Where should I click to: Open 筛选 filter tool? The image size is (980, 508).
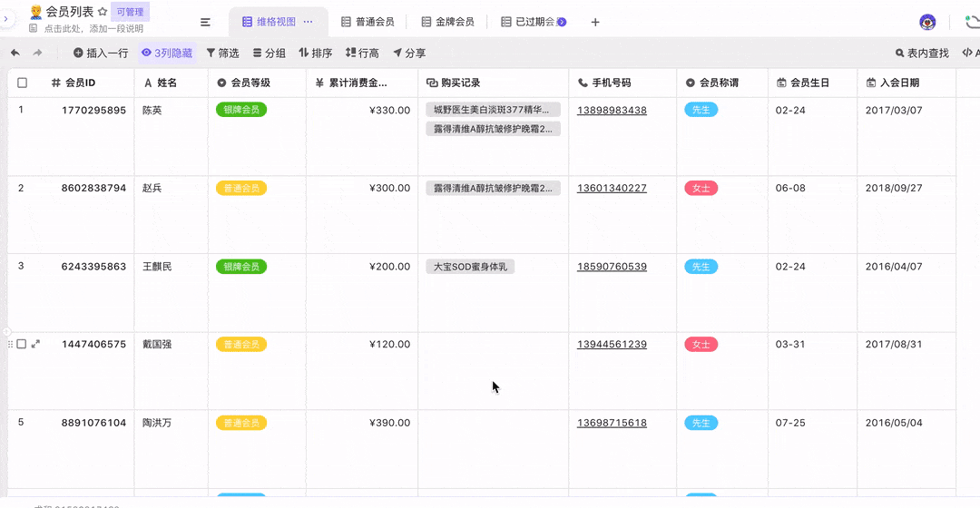click(222, 54)
